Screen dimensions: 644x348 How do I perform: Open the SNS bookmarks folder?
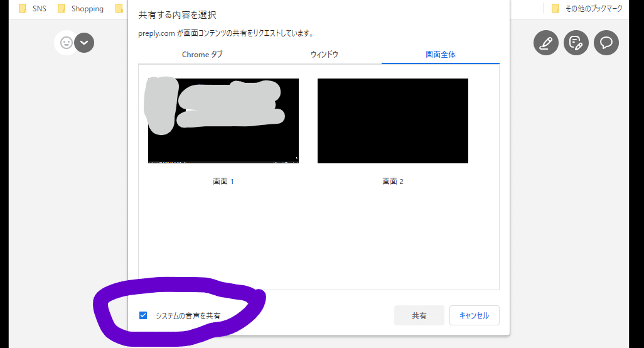click(33, 9)
